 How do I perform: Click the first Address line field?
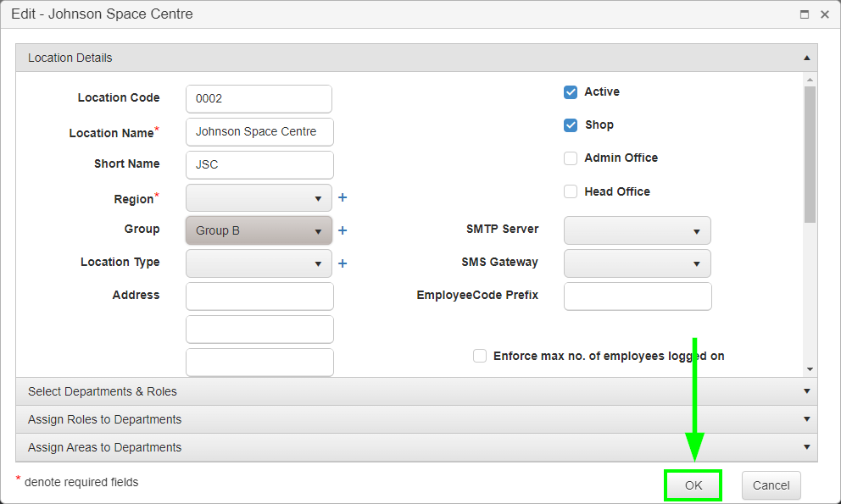pyautogui.click(x=259, y=296)
